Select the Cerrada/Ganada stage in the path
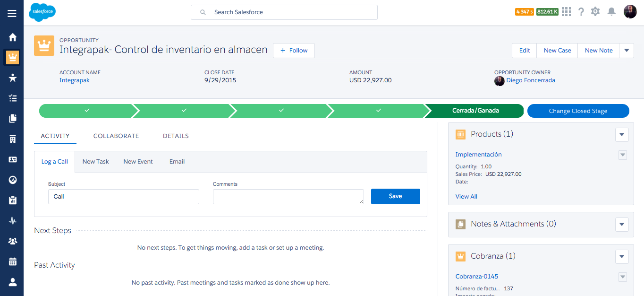Screen dimensions: 644x296 (475, 111)
